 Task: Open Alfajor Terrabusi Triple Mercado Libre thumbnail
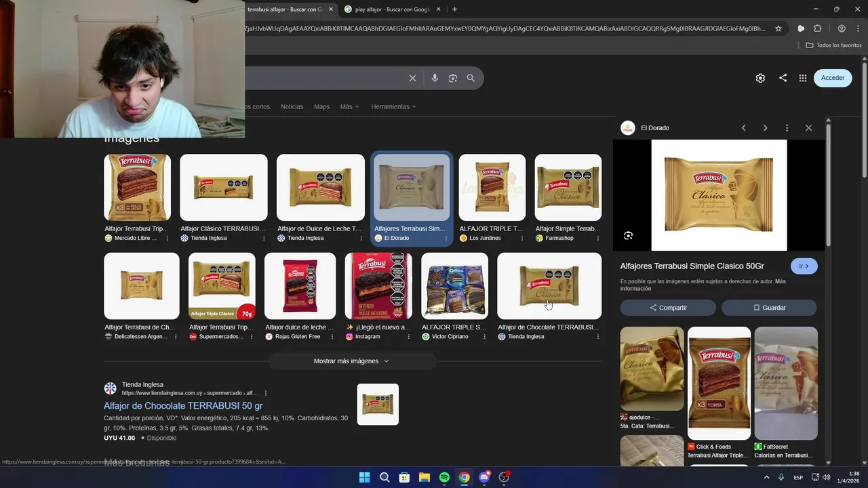[138, 188]
